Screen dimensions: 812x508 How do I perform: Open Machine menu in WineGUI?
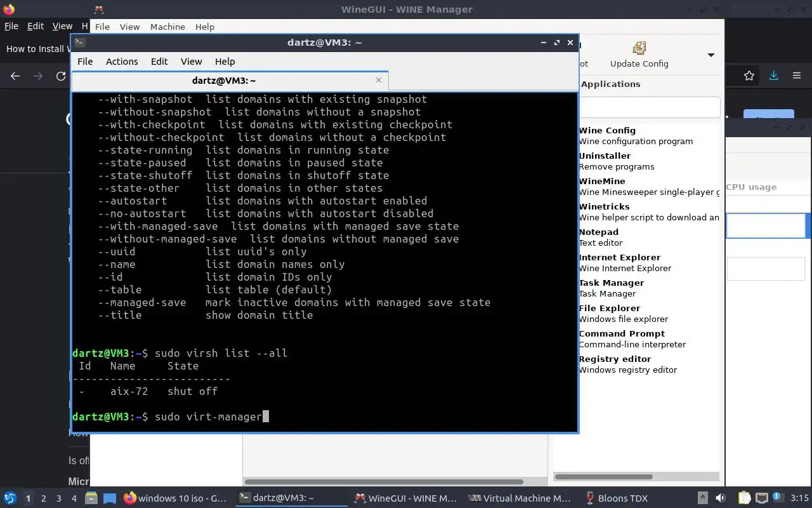(167, 27)
